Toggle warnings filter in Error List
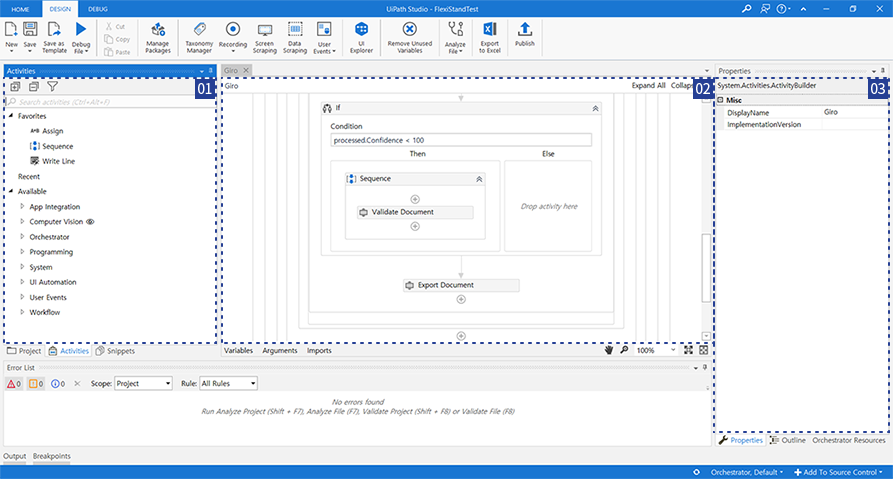 (36, 384)
